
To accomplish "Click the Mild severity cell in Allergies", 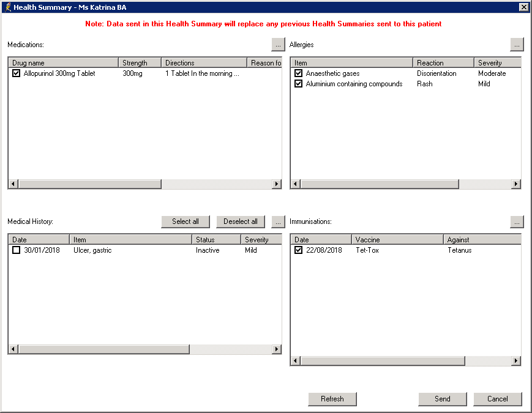I will pos(484,84).
